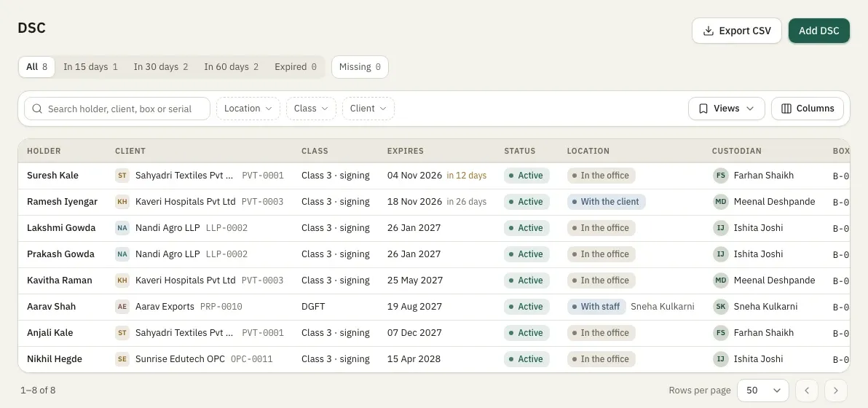Focus the search holder, client field

[x=117, y=109]
